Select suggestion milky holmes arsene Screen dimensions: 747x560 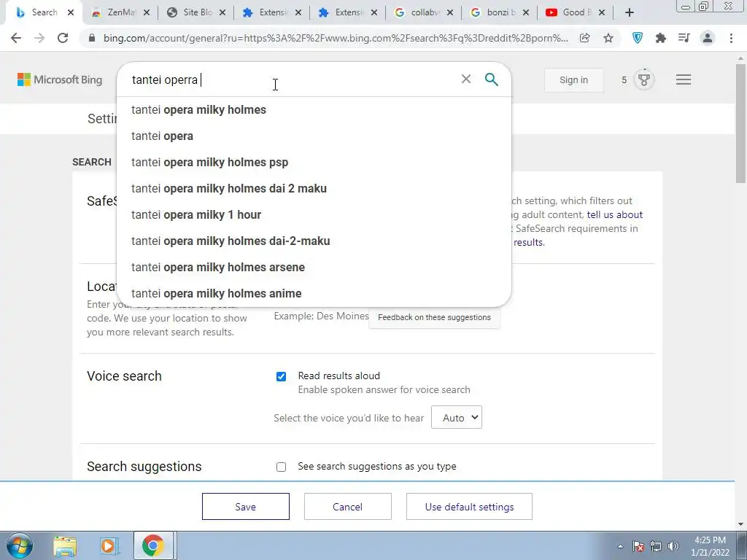(314, 267)
